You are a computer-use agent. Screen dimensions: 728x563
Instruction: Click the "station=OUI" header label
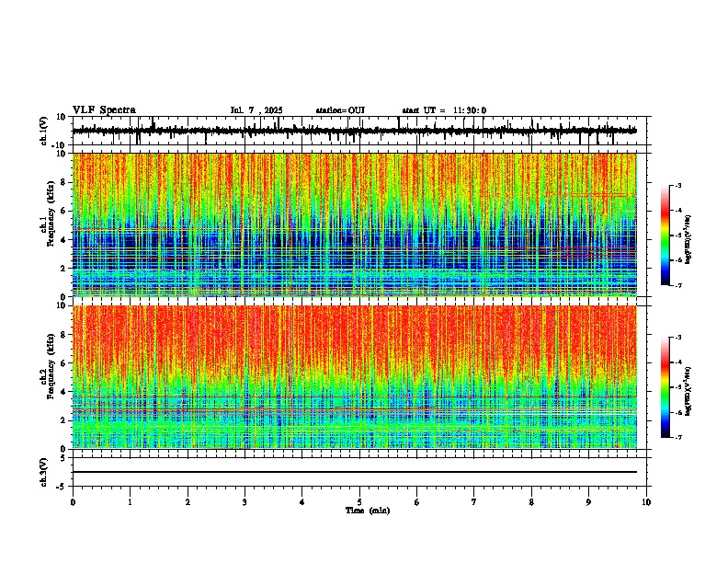click(x=340, y=110)
